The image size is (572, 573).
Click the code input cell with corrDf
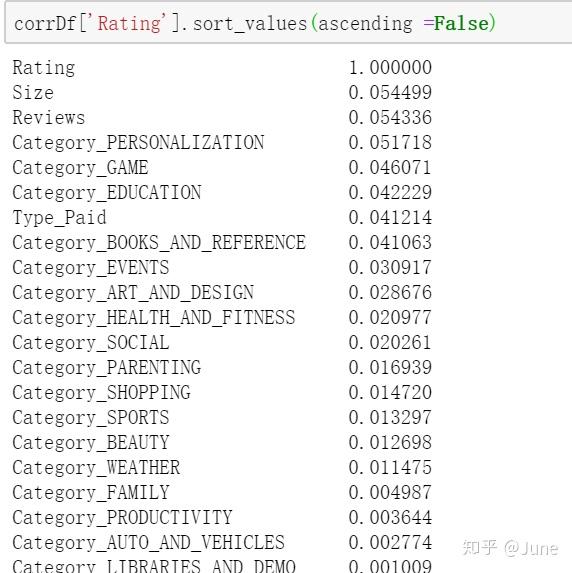click(x=288, y=23)
